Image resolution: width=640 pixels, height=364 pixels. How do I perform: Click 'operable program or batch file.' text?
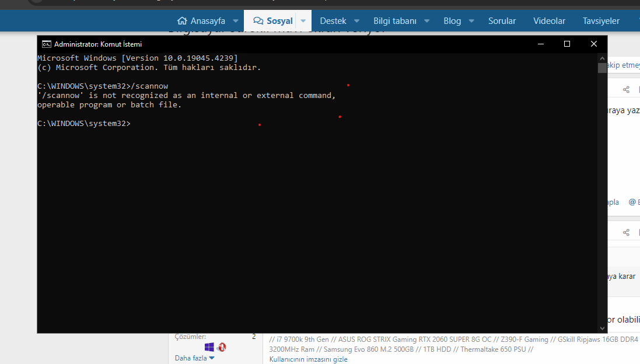pyautogui.click(x=109, y=105)
